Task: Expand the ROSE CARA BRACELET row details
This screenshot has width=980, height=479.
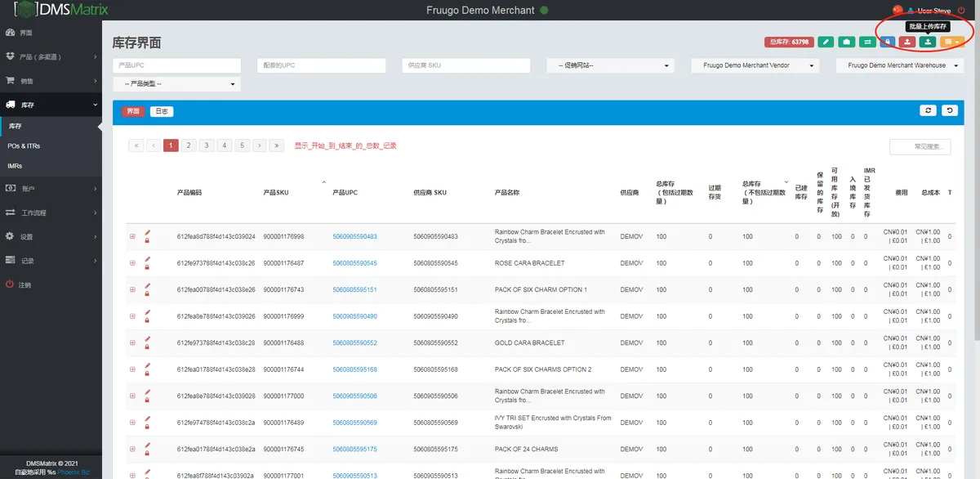Action: coord(132,263)
